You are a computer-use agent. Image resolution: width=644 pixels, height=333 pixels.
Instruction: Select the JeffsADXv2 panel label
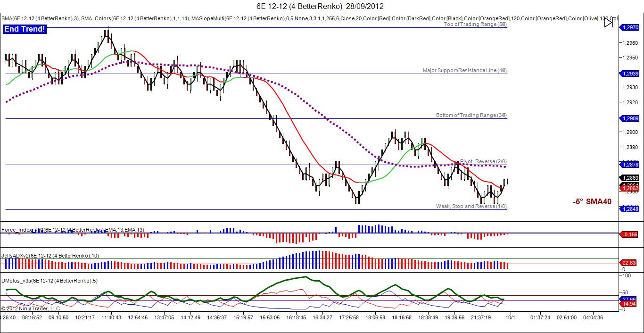coord(50,255)
